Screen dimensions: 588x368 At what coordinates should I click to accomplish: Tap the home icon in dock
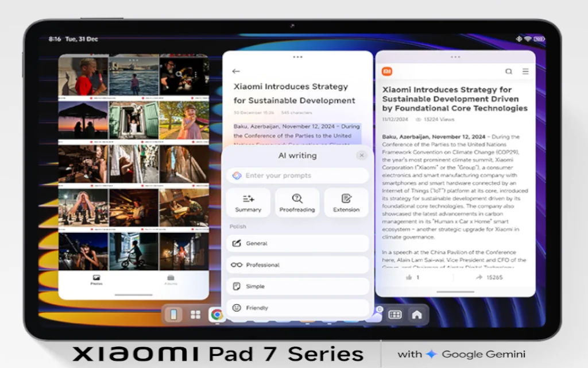coord(417,315)
